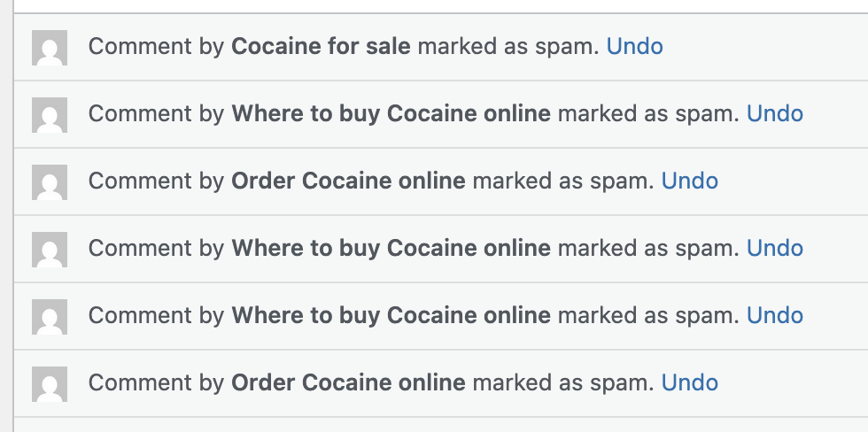868x432 pixels.
Task: Undo spam for third Where to buy Cocaine comment
Action: point(774,315)
